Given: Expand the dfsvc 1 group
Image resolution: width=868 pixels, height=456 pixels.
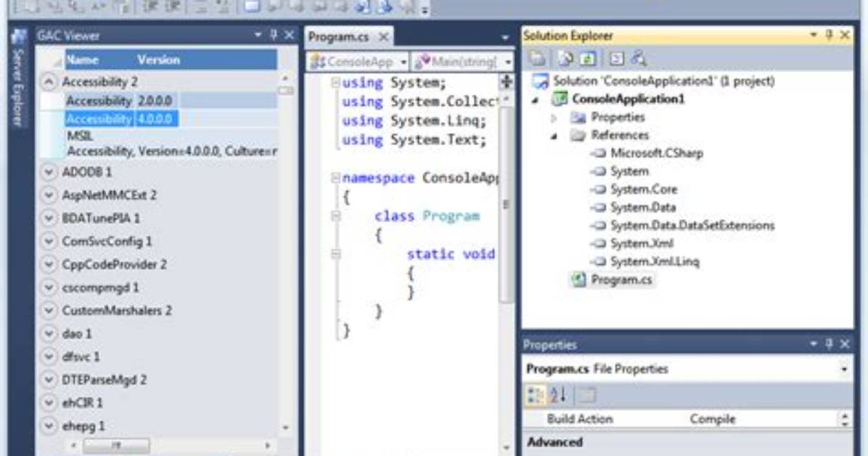Looking at the screenshot, I should tap(49, 357).
